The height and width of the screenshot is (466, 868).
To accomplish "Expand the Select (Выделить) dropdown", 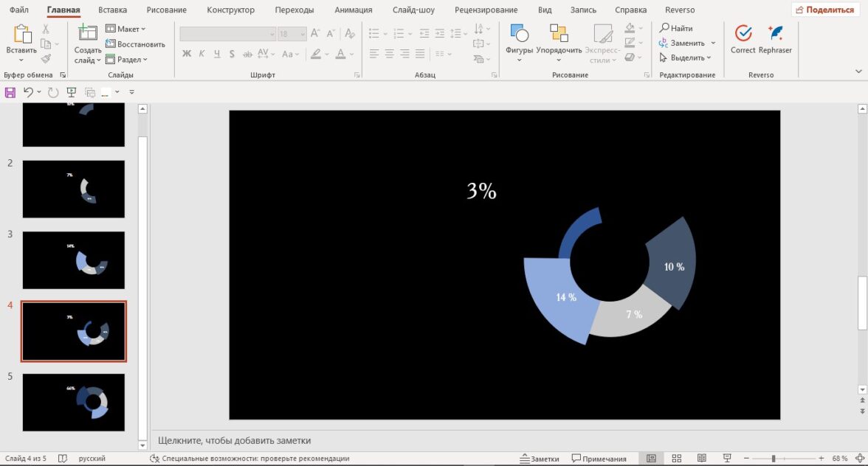I will [x=686, y=58].
